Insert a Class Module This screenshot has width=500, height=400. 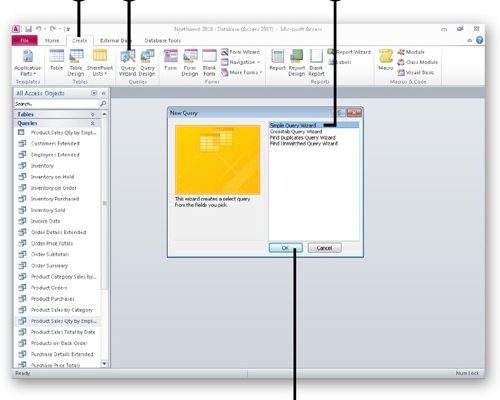(417, 62)
